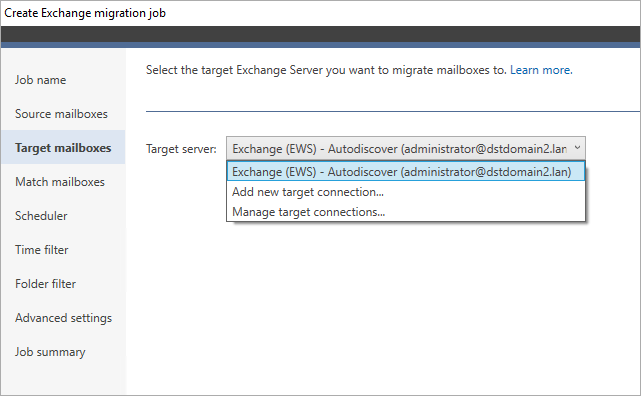This screenshot has height=396, width=641.
Task: Open Advanced settings step
Action: tap(63, 318)
